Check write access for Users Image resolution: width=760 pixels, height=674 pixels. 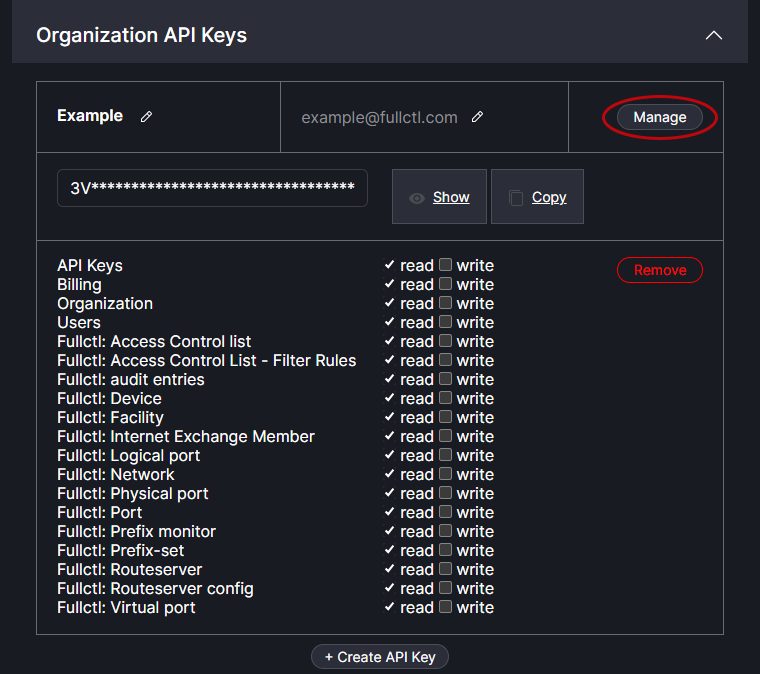(446, 322)
